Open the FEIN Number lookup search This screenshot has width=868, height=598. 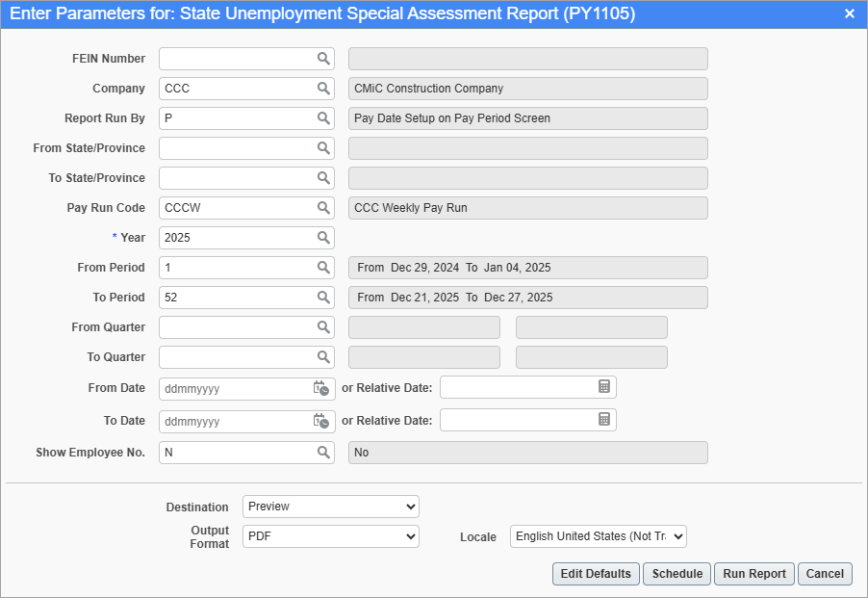coord(323,59)
